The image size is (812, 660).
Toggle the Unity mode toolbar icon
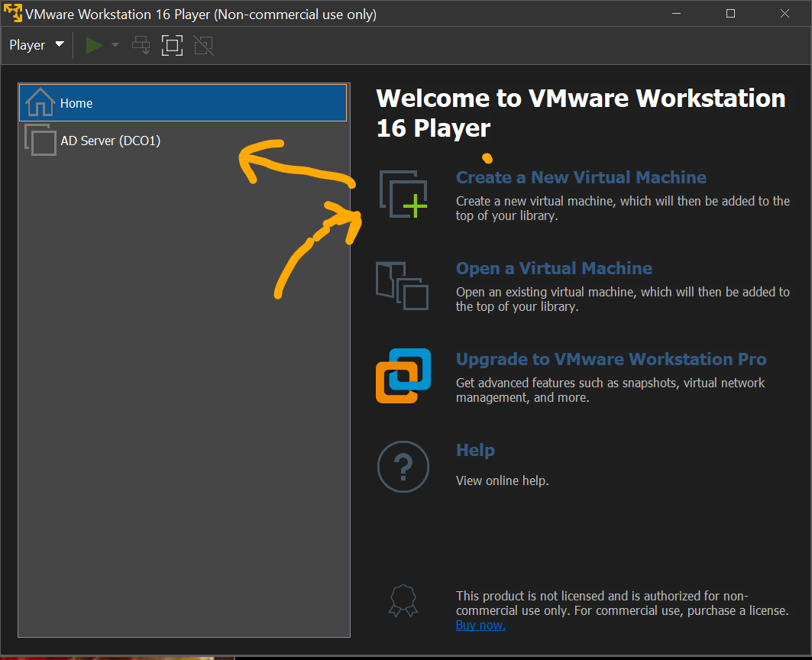point(203,46)
